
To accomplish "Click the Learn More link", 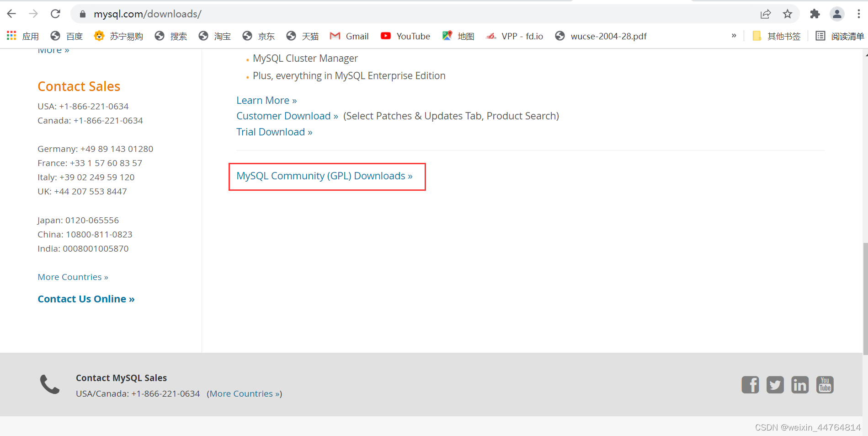I will pyautogui.click(x=266, y=100).
